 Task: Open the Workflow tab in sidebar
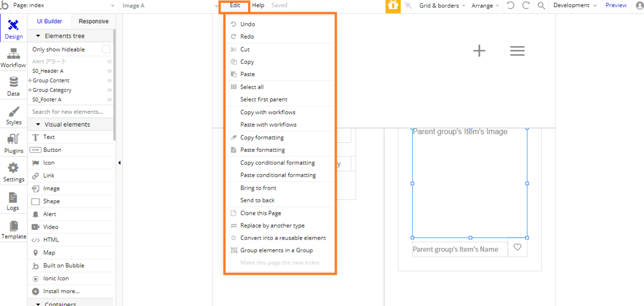click(13, 58)
